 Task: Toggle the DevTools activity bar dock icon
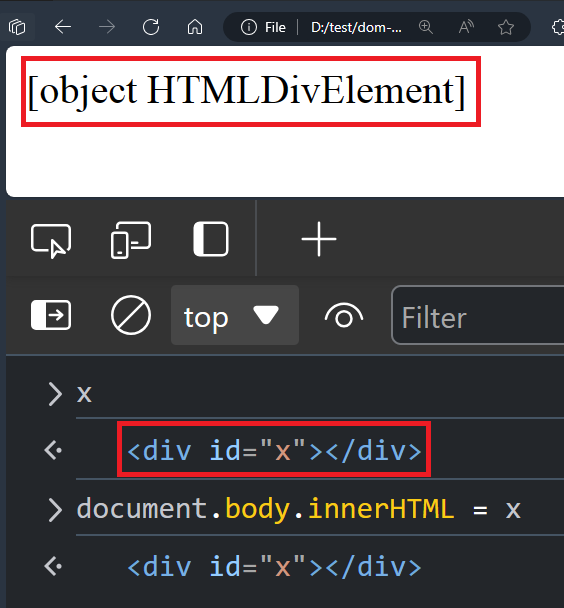click(x=211, y=239)
